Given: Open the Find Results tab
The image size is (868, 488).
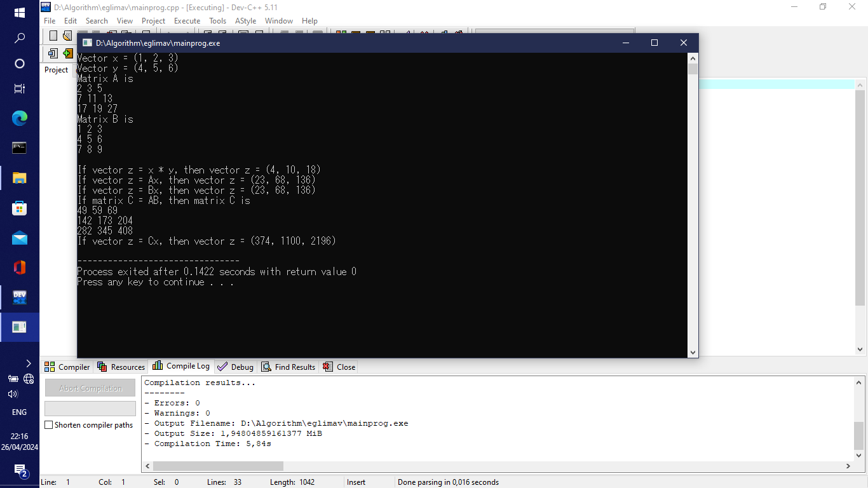Looking at the screenshot, I should coord(288,367).
